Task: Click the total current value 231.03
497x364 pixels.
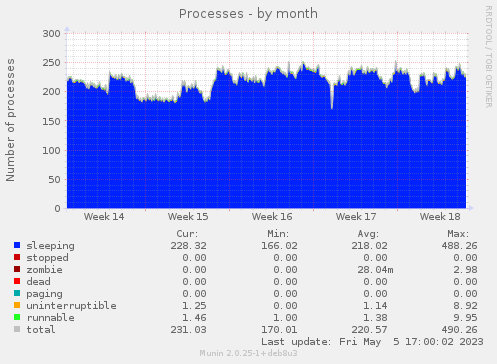Action: click(x=189, y=330)
